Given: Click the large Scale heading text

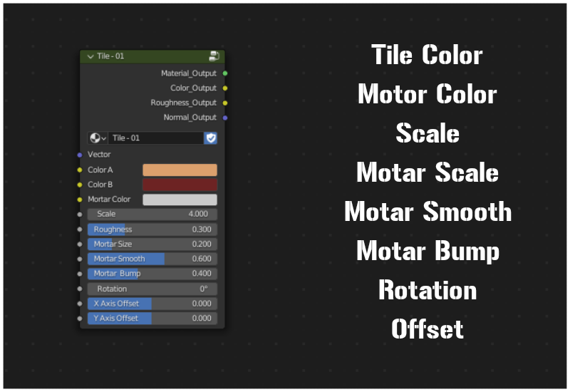Looking at the screenshot, I should (427, 133).
